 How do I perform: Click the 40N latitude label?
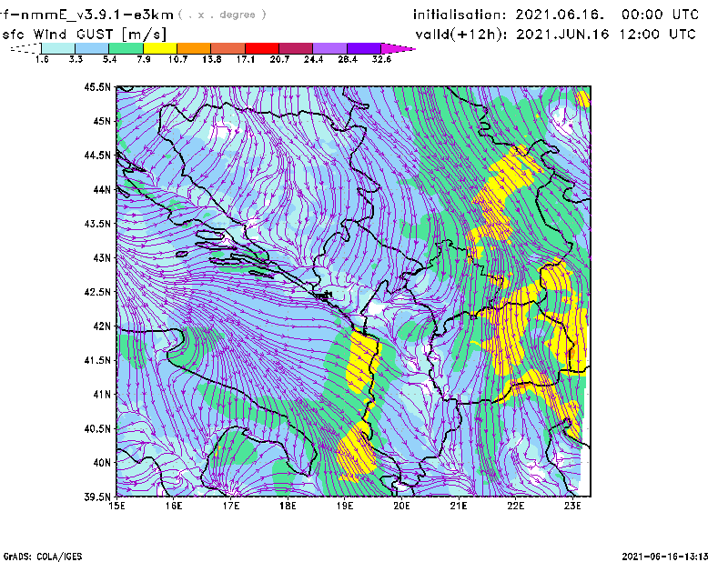pyautogui.click(x=102, y=463)
